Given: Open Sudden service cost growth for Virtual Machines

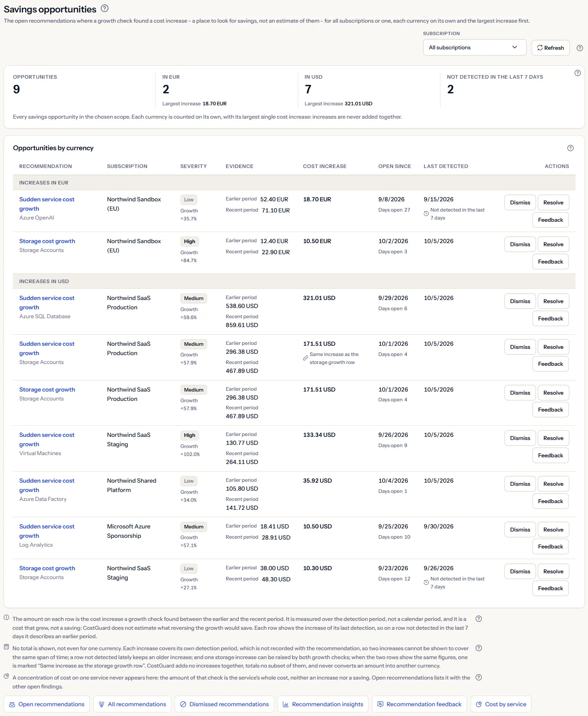Looking at the screenshot, I should click(x=47, y=440).
